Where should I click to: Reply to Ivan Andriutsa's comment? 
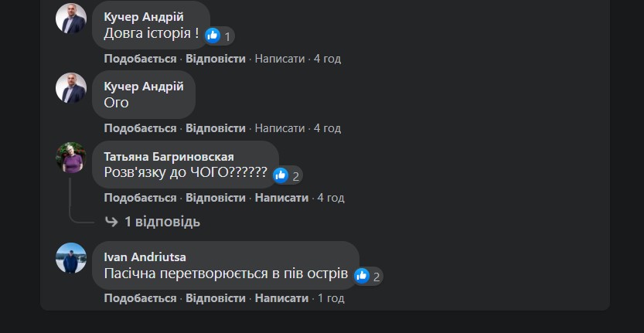216,298
